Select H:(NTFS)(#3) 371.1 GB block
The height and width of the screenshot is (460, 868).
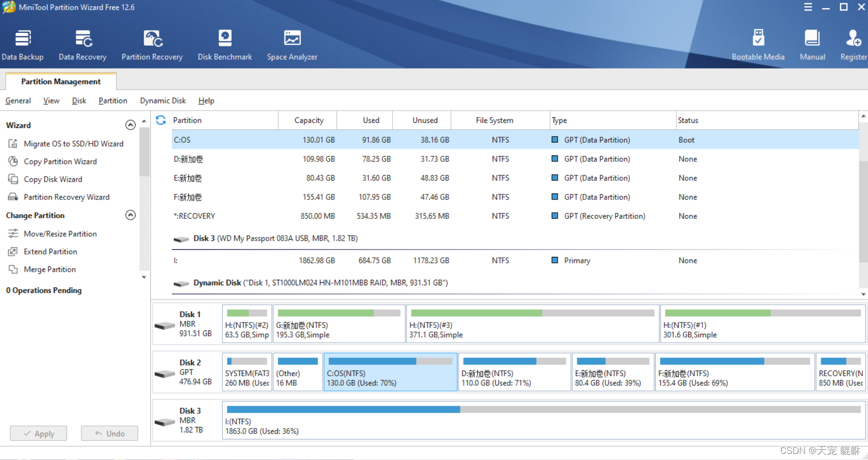[x=533, y=323]
